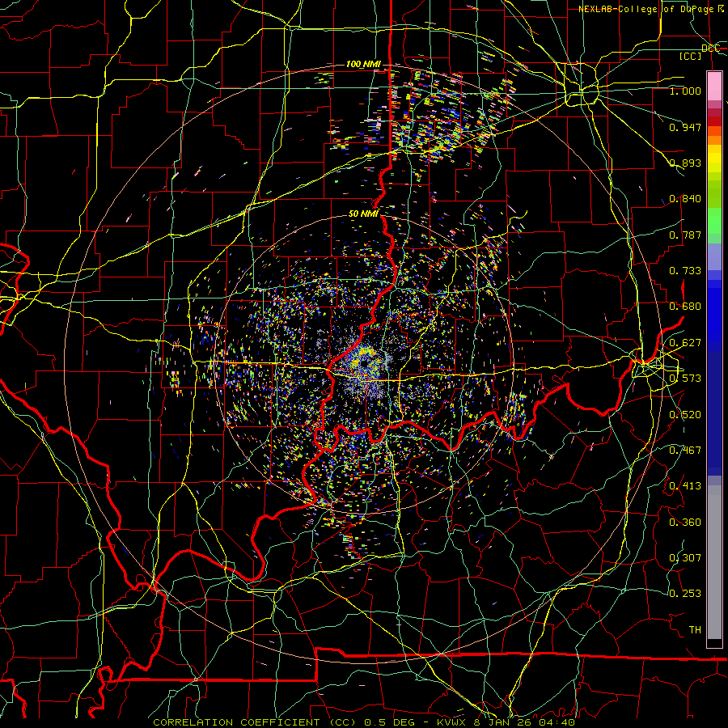Select the 0.840 value on the color scale
The image size is (728, 728).
tap(685, 199)
